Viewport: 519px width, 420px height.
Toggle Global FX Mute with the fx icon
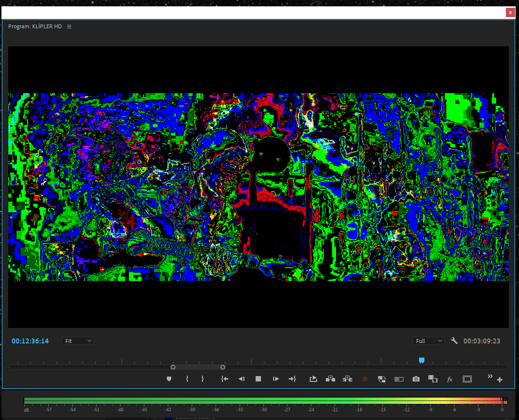tap(449, 379)
